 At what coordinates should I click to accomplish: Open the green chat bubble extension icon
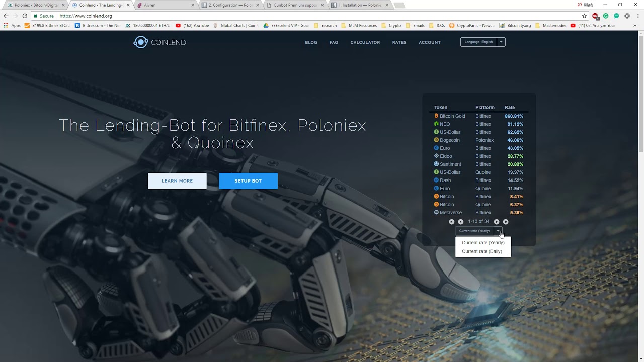(616, 16)
